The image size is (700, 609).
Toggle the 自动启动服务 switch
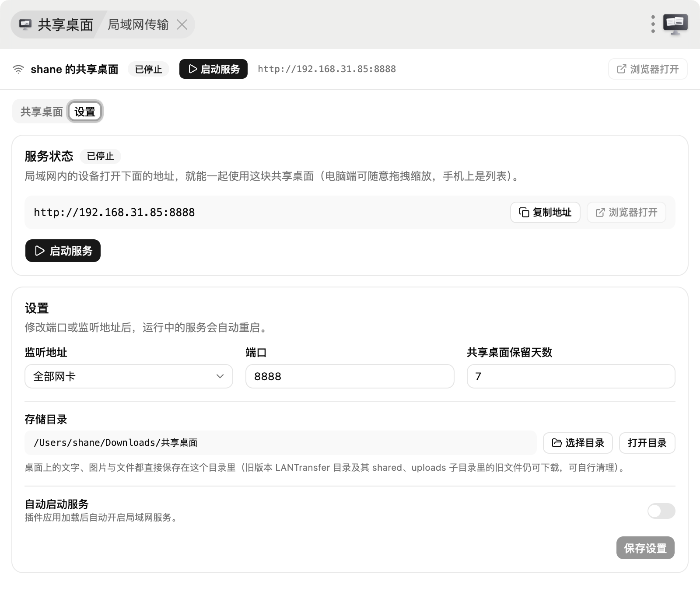[661, 511]
